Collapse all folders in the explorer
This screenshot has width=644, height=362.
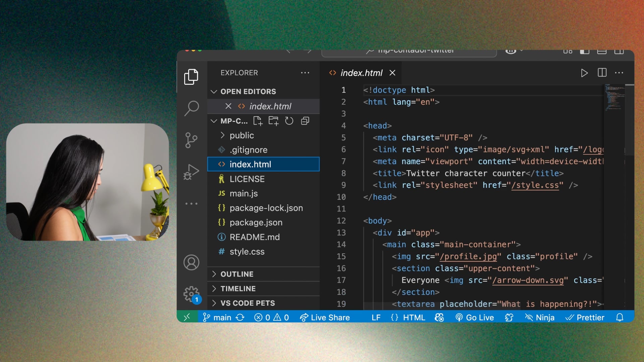click(x=305, y=121)
